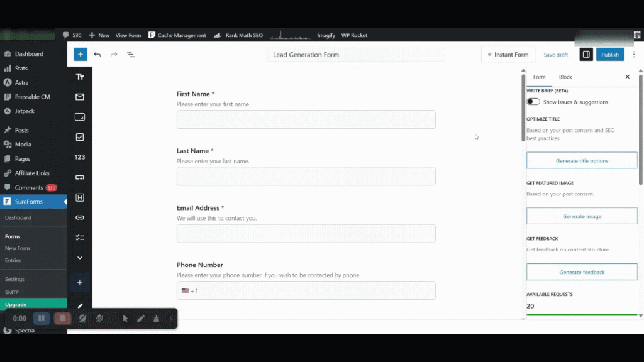Select the checkbox block icon
644x362 pixels.
(x=80, y=137)
